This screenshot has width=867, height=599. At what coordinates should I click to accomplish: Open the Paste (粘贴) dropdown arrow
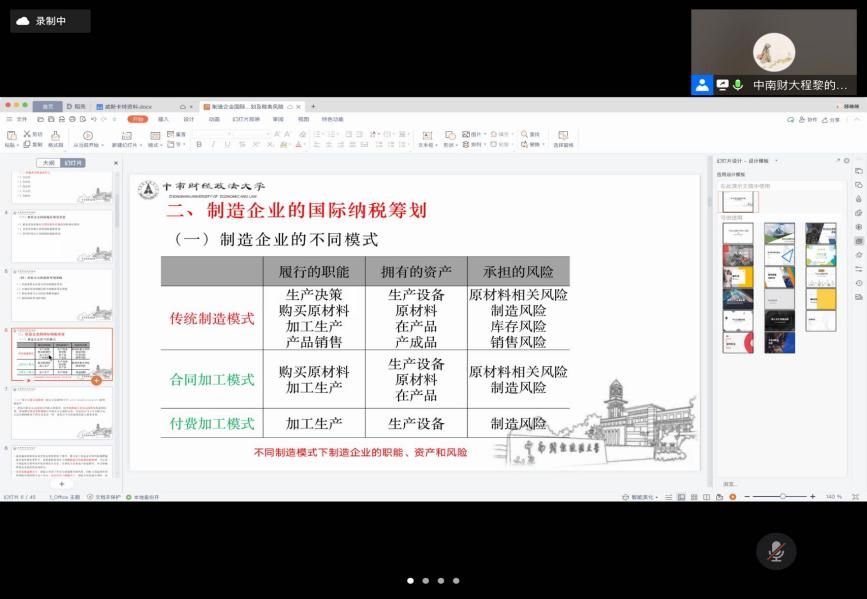pyautogui.click(x=15, y=145)
